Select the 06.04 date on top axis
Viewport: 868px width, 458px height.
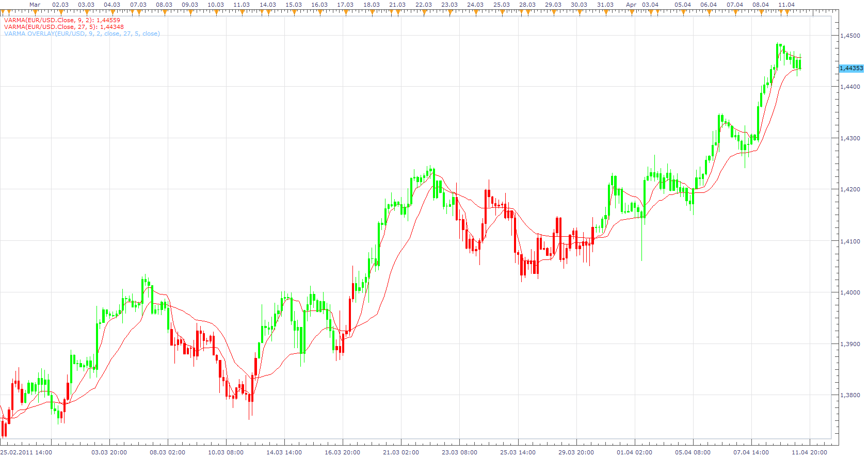709,5
